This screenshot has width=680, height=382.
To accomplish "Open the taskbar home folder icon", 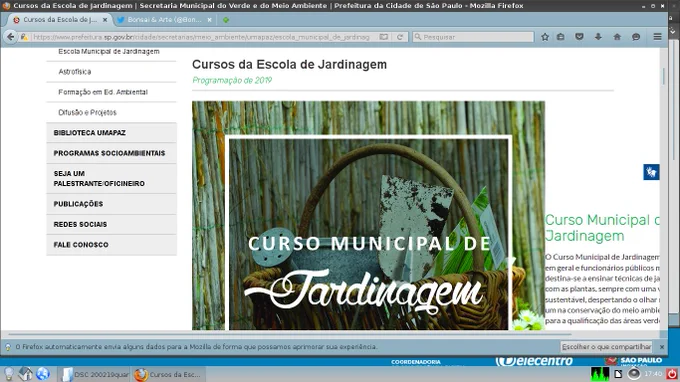I will (x=26, y=374).
